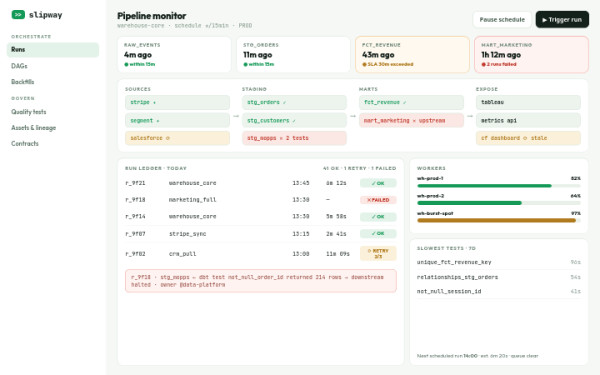Open run r_9f21 in the ledger
This screenshot has width=600, height=375.
[x=261, y=183]
